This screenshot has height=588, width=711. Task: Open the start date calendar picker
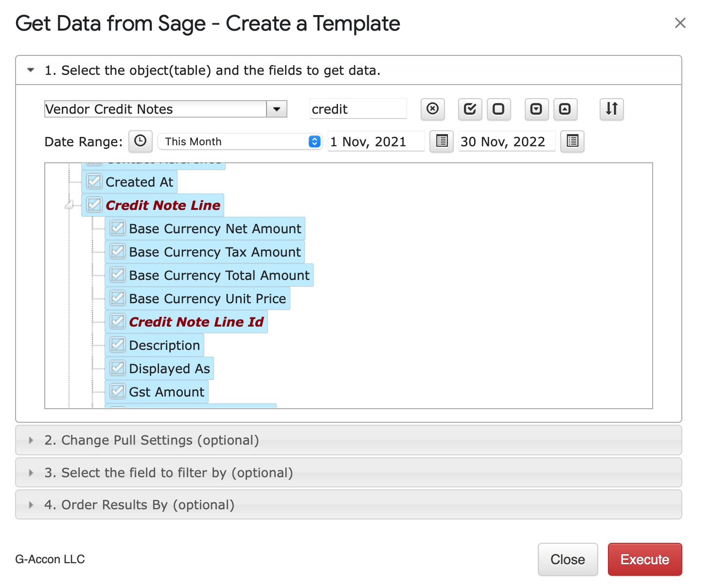click(x=442, y=141)
